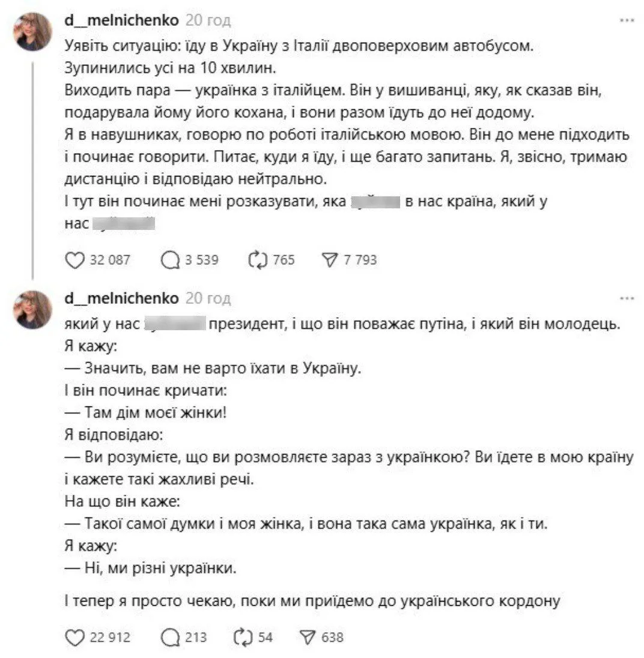The image size is (644, 658).
Task: Share the first post via the paper plane icon
Action: coord(331,260)
